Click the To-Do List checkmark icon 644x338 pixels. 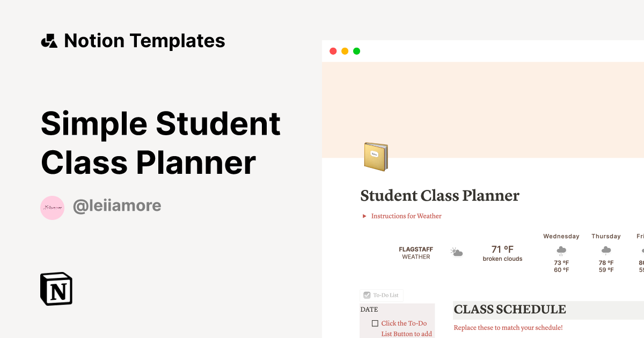pos(367,295)
